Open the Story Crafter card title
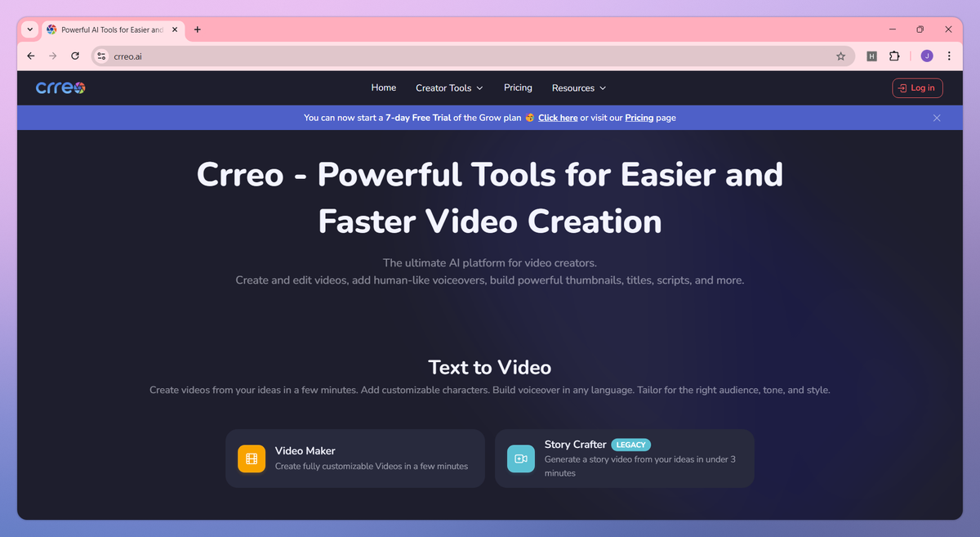The image size is (980, 537). [576, 445]
